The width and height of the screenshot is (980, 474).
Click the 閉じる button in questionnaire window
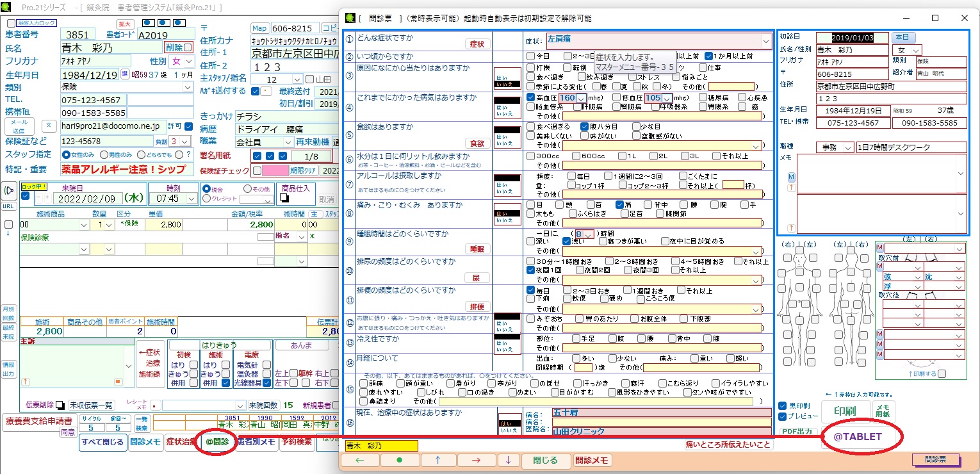[x=545, y=461]
